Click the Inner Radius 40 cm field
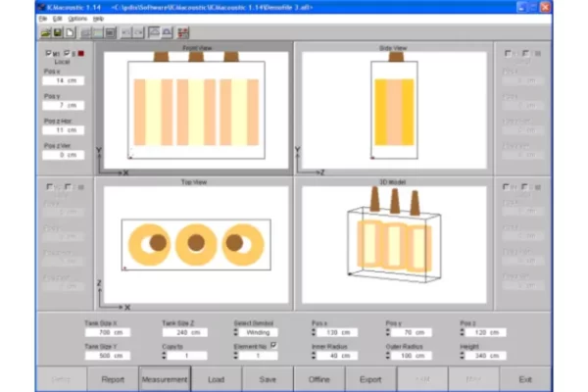The width and height of the screenshot is (588, 392). [337, 356]
